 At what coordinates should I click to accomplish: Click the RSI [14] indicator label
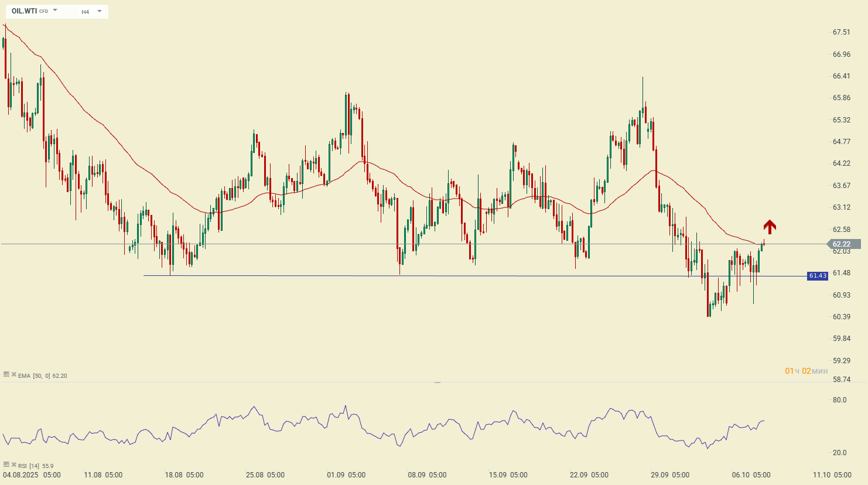click(x=29, y=466)
